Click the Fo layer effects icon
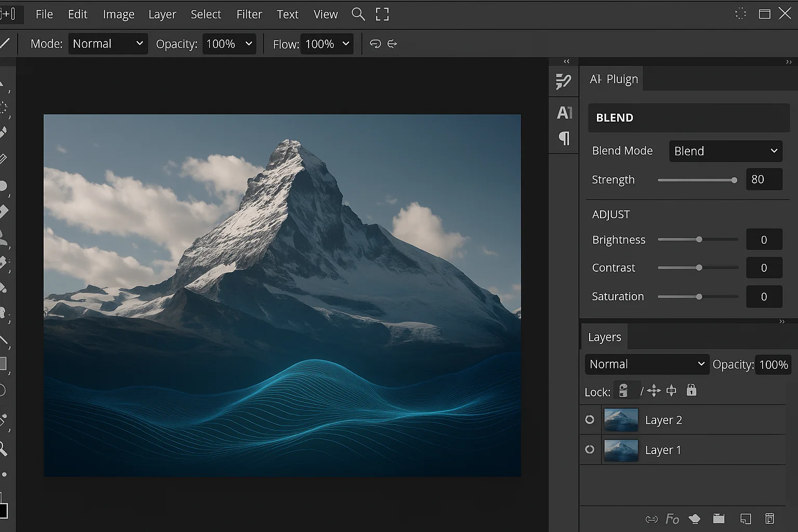The height and width of the screenshot is (532, 798). click(x=672, y=519)
